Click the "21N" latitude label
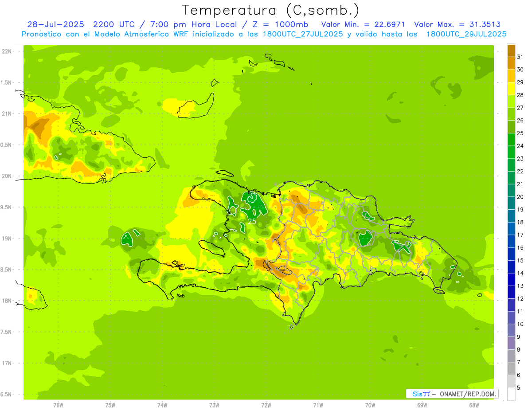The width and height of the screenshot is (532, 411). tap(8, 114)
